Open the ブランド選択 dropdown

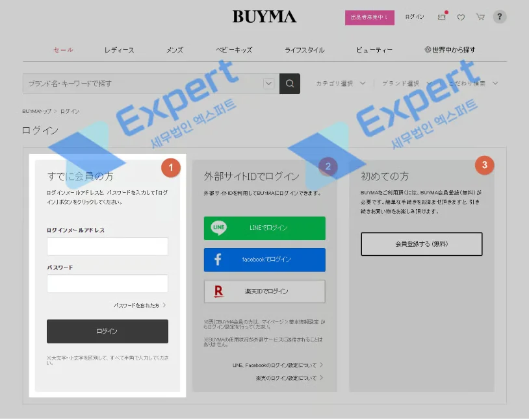click(407, 83)
